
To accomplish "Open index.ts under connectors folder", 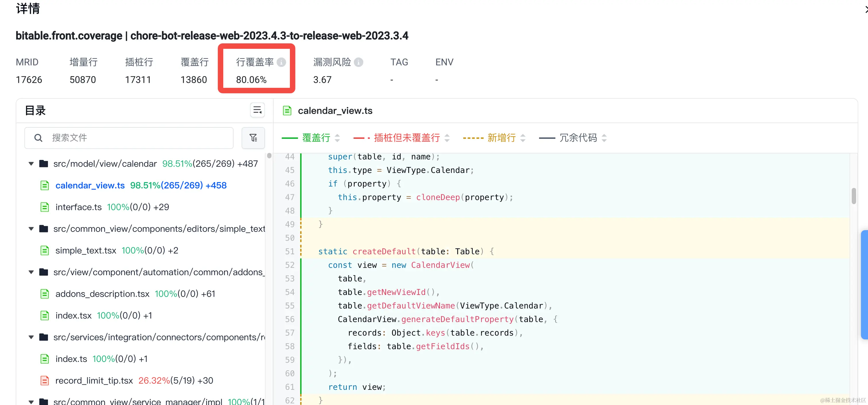I will tap(71, 359).
